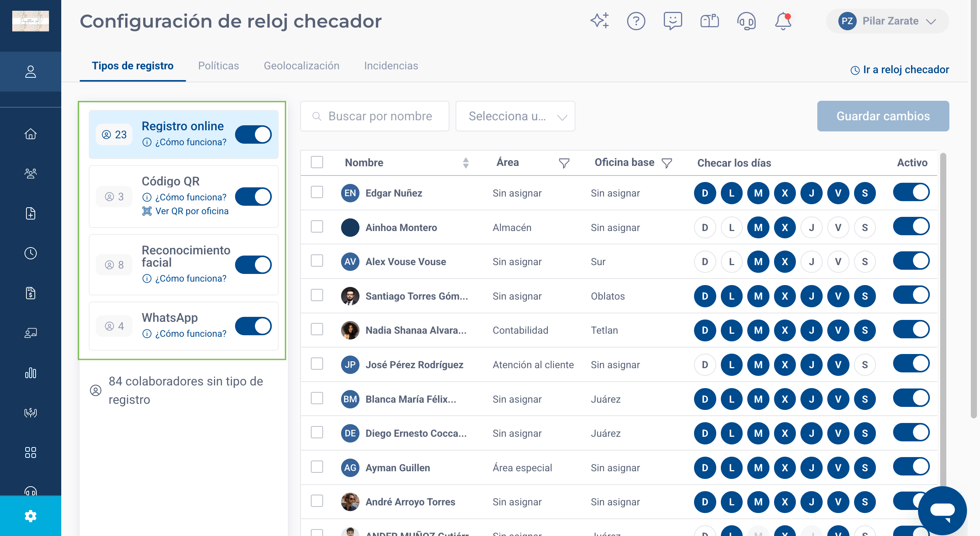This screenshot has width=980, height=536.
Task: Follow the Ir a reloj checador link
Action: point(900,70)
